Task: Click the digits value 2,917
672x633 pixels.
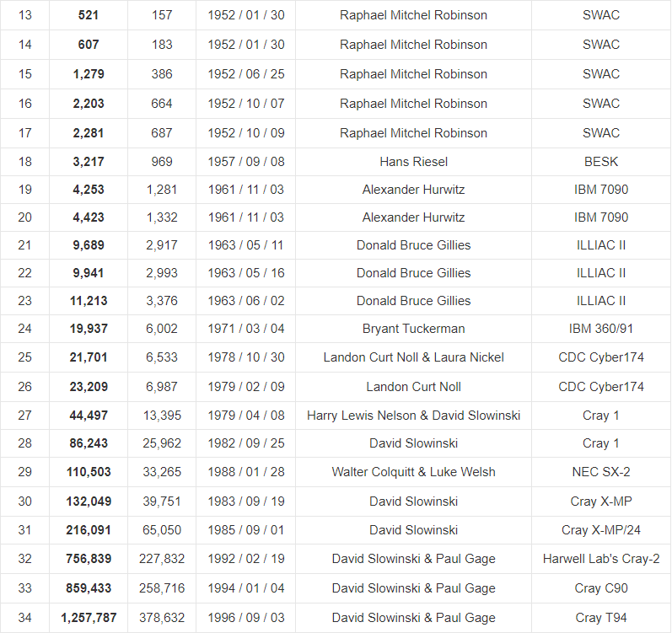Action: click(x=162, y=245)
